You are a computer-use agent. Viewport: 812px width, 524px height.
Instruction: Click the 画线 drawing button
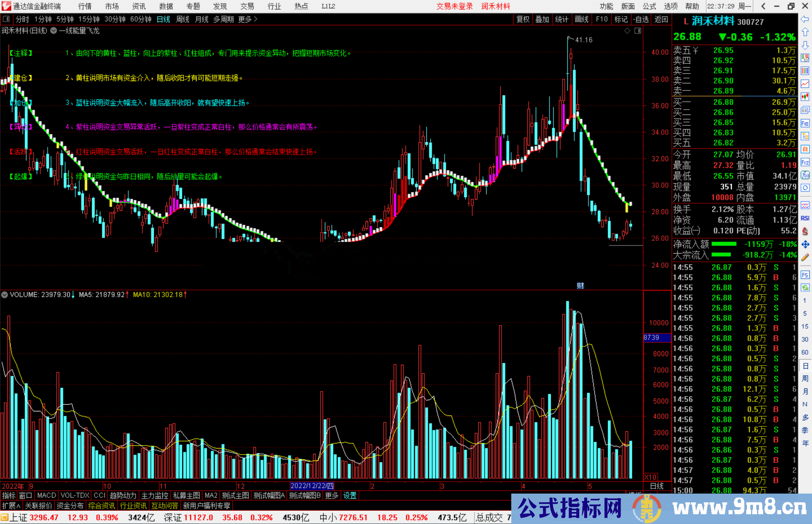point(582,19)
